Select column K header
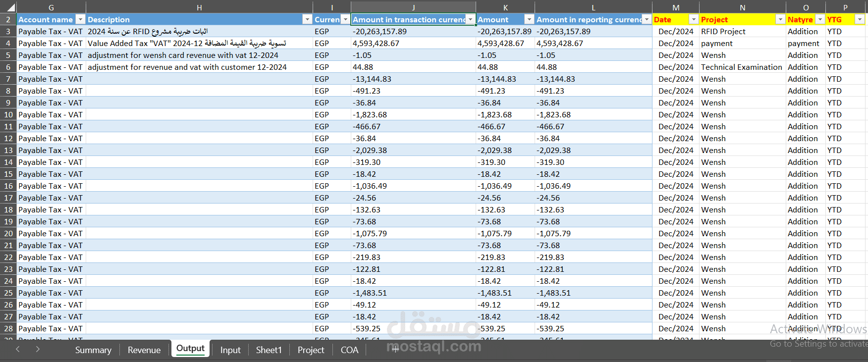This screenshot has height=362, width=868. (505, 7)
